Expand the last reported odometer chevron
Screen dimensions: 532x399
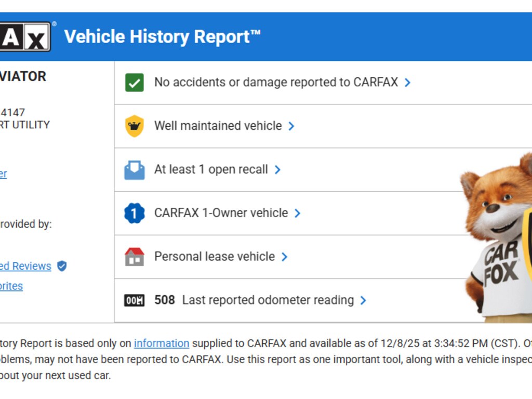pos(363,300)
